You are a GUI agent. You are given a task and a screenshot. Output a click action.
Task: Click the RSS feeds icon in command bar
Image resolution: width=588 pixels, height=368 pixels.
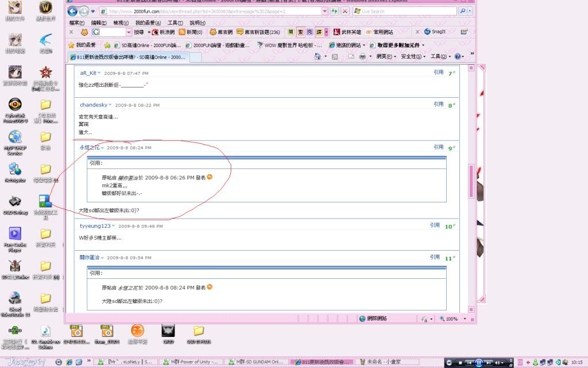pos(335,56)
